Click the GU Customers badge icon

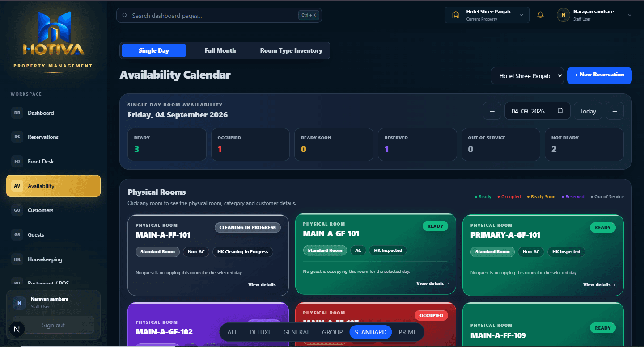tap(17, 210)
